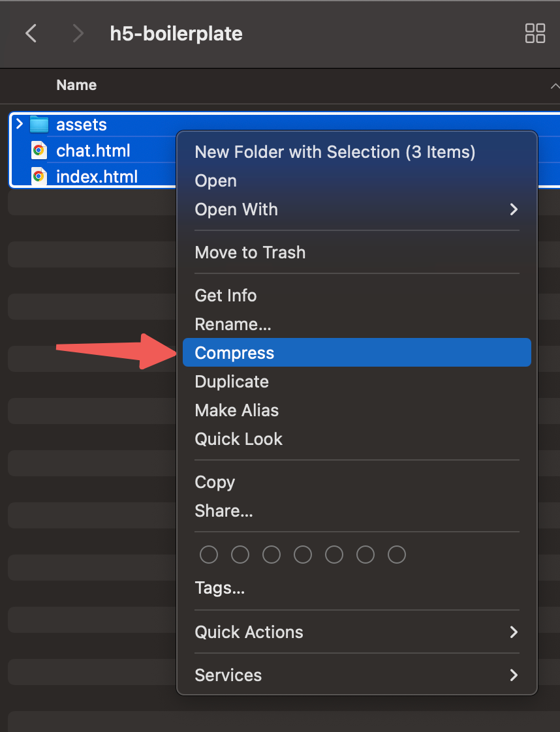Click the Chrome icon beside index.html
This screenshot has width=560, height=732.
coord(39,176)
